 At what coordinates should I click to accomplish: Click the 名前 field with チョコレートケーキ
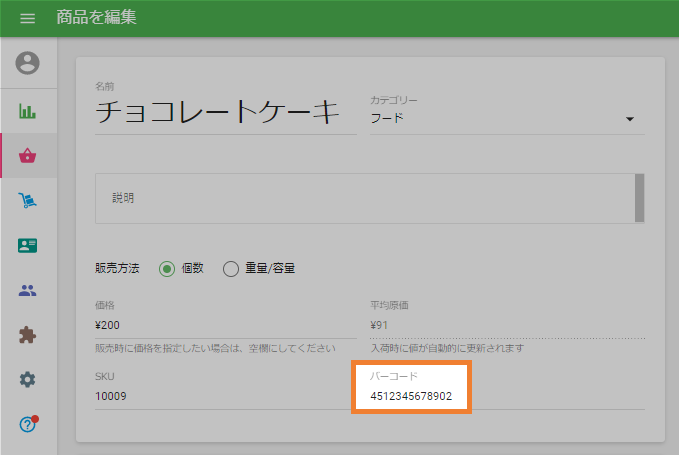[x=225, y=113]
